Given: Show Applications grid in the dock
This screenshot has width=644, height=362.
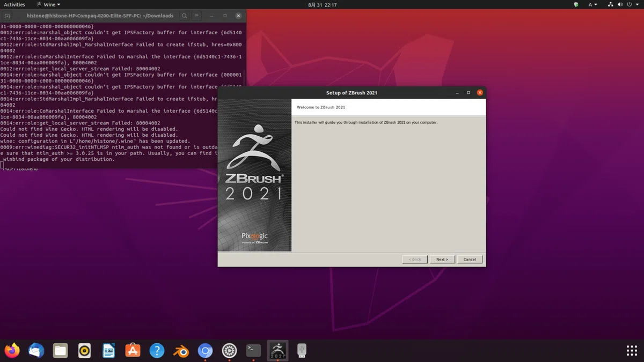Looking at the screenshot, I should tap(632, 351).
